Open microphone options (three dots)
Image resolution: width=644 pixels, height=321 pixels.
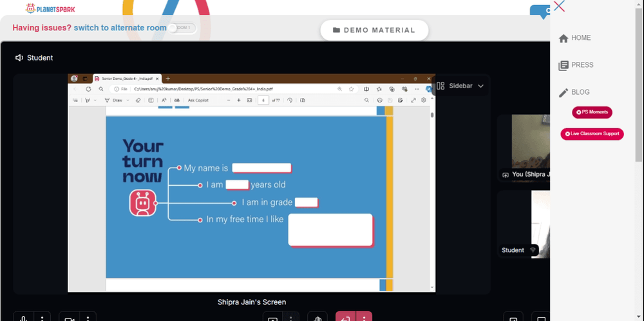tap(42, 317)
